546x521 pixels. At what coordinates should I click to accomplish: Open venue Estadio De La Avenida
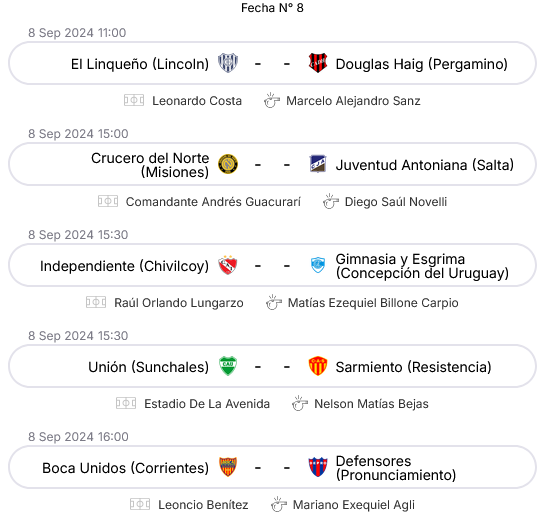(207, 404)
